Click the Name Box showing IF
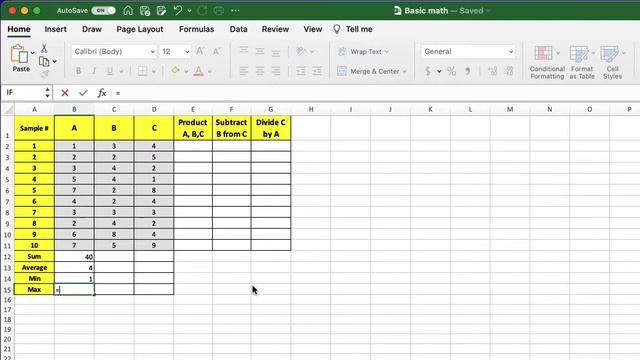 tap(22, 93)
